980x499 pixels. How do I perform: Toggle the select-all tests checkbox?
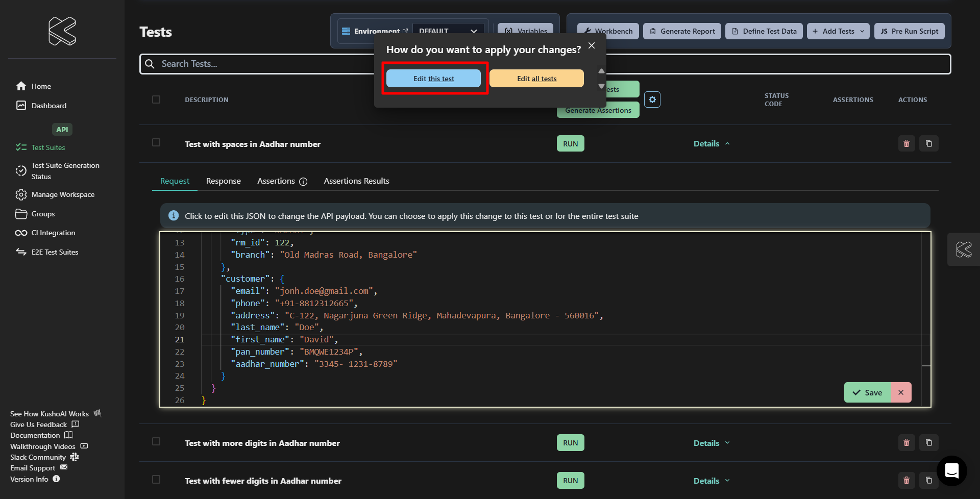coord(156,99)
